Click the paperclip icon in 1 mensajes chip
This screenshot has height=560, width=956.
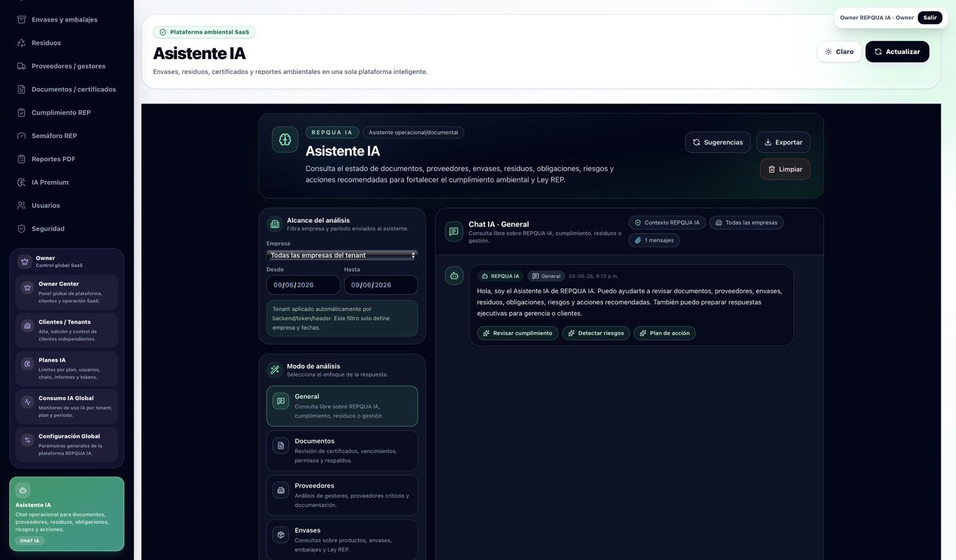tap(638, 240)
